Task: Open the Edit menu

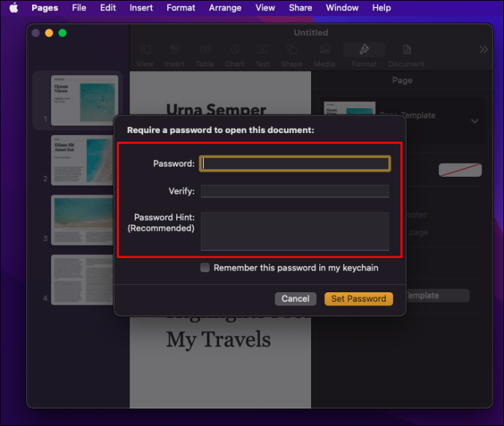Action: pyautogui.click(x=107, y=8)
